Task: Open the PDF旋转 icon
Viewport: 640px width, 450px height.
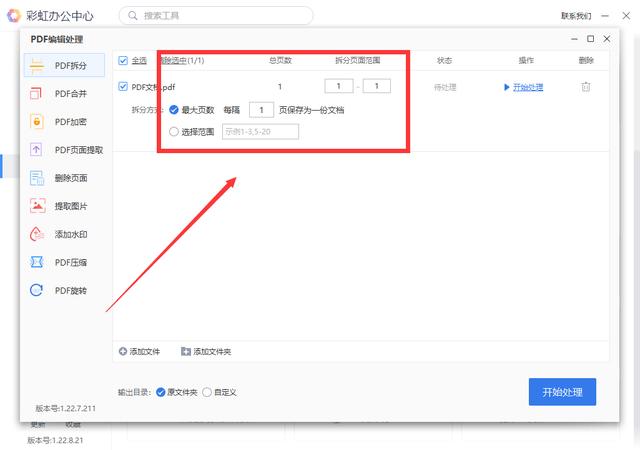Action: pyautogui.click(x=36, y=290)
